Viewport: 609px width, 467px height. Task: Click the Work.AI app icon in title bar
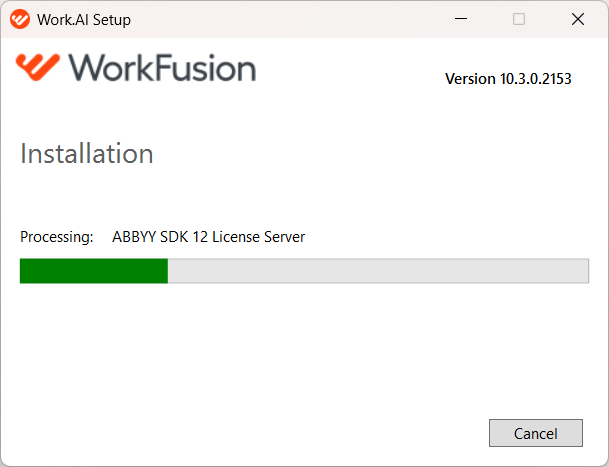click(20, 19)
